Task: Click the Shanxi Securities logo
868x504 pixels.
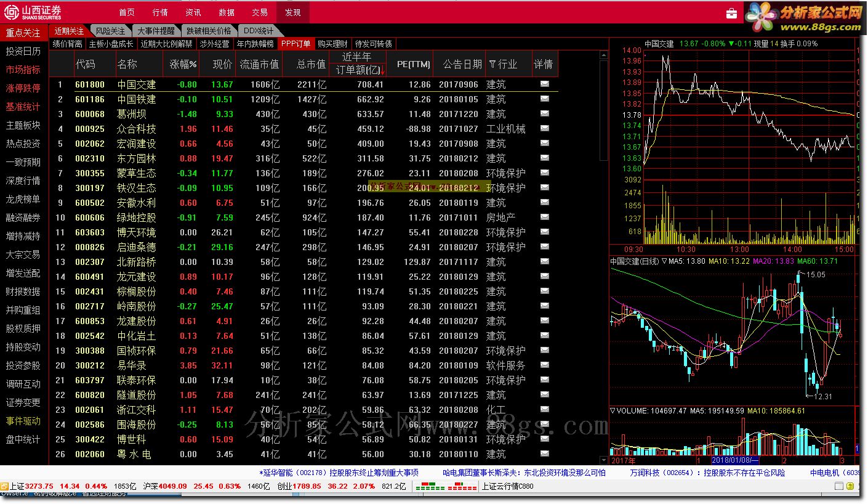Action: (34, 12)
